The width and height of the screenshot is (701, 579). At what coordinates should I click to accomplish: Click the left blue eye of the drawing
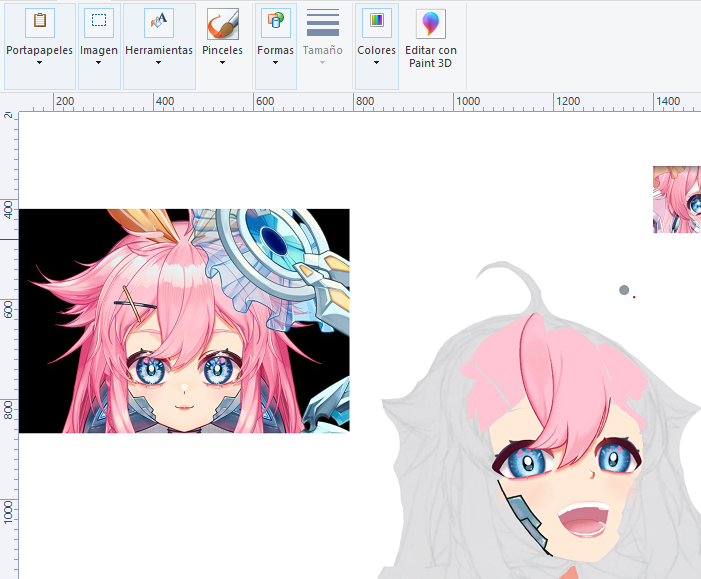point(527,462)
